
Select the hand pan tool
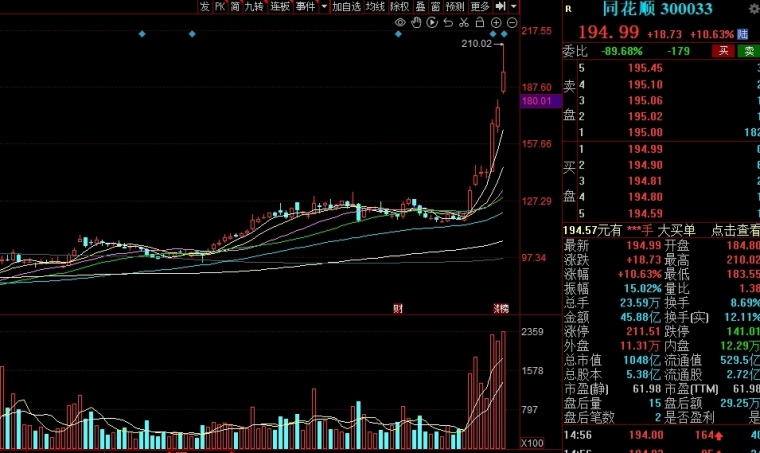416,22
